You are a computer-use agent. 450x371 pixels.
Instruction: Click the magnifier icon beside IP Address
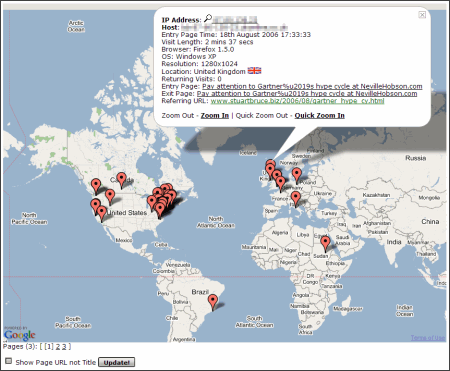click(x=208, y=19)
